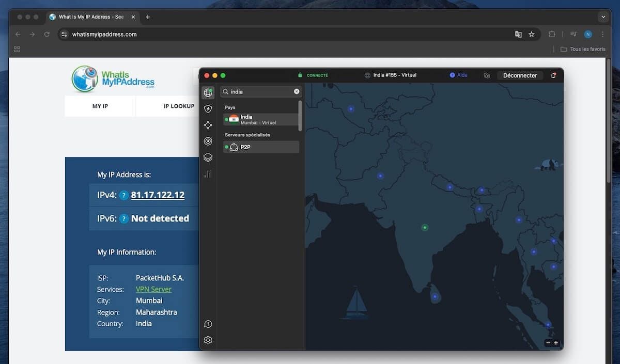Image resolution: width=620 pixels, height=364 pixels.
Task: Click the P2P servers triangle icon
Action: click(234, 147)
